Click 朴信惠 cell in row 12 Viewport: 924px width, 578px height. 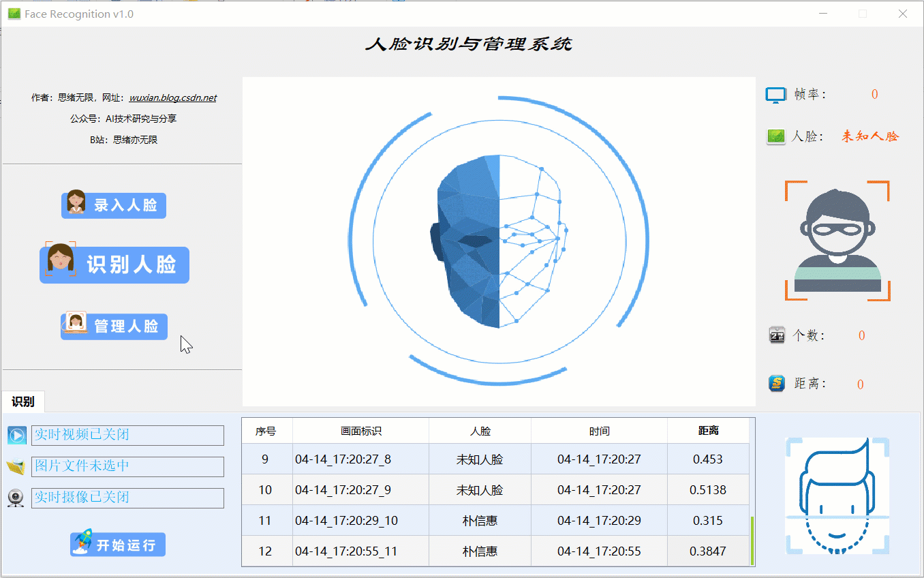point(480,551)
